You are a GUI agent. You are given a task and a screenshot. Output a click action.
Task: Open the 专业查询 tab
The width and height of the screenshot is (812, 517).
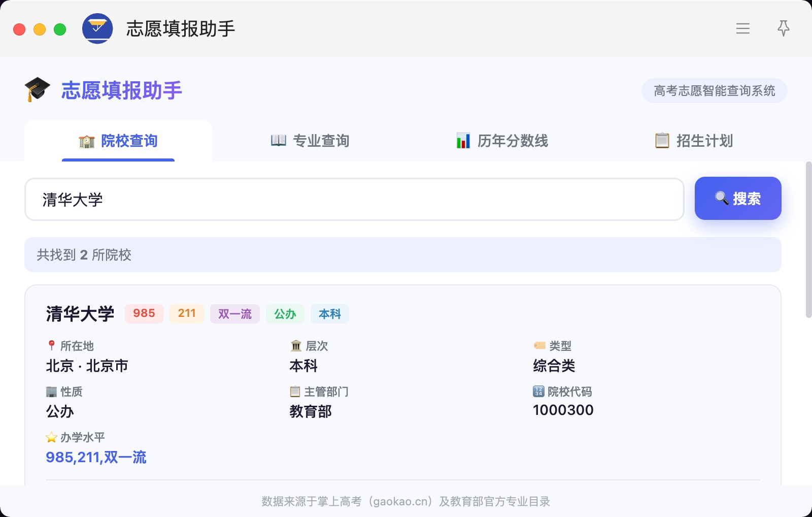pos(310,141)
